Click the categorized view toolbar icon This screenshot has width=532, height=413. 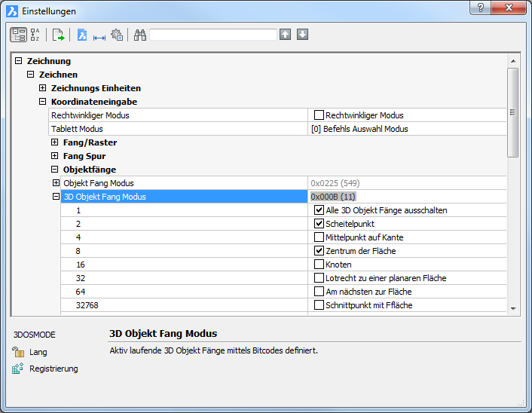19,35
